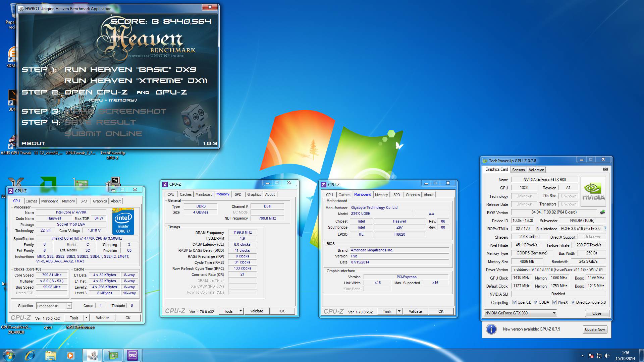Click Tools button in CPU-Z CPU window
The height and width of the screenshot is (362, 644).
(x=74, y=318)
